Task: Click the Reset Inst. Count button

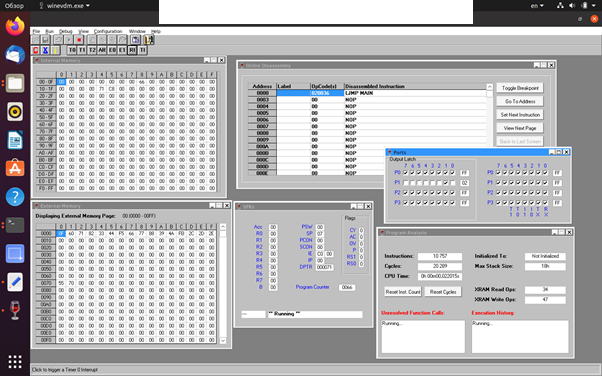Action: (x=403, y=292)
